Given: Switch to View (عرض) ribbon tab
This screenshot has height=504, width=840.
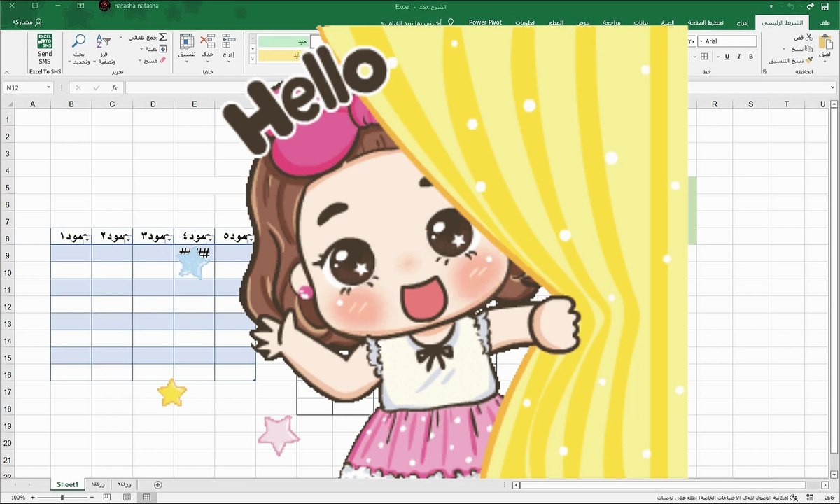Looking at the screenshot, I should pyautogui.click(x=584, y=22).
